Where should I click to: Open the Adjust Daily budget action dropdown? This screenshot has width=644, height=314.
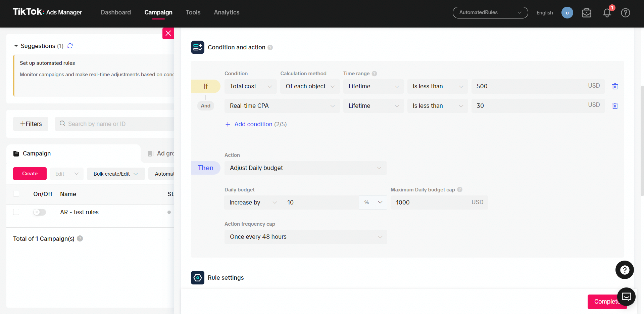305,168
